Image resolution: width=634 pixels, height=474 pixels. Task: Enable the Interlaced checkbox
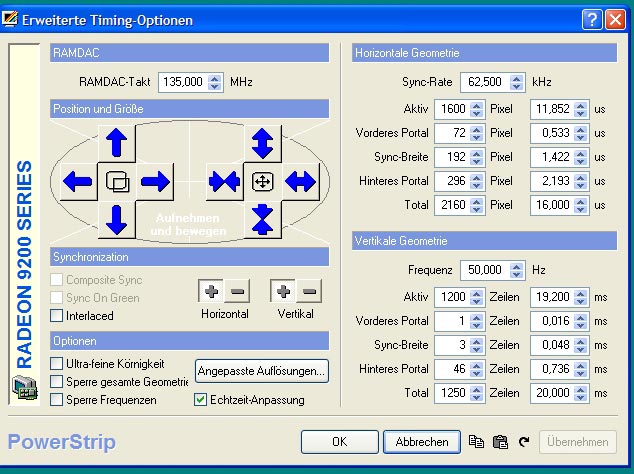click(57, 316)
